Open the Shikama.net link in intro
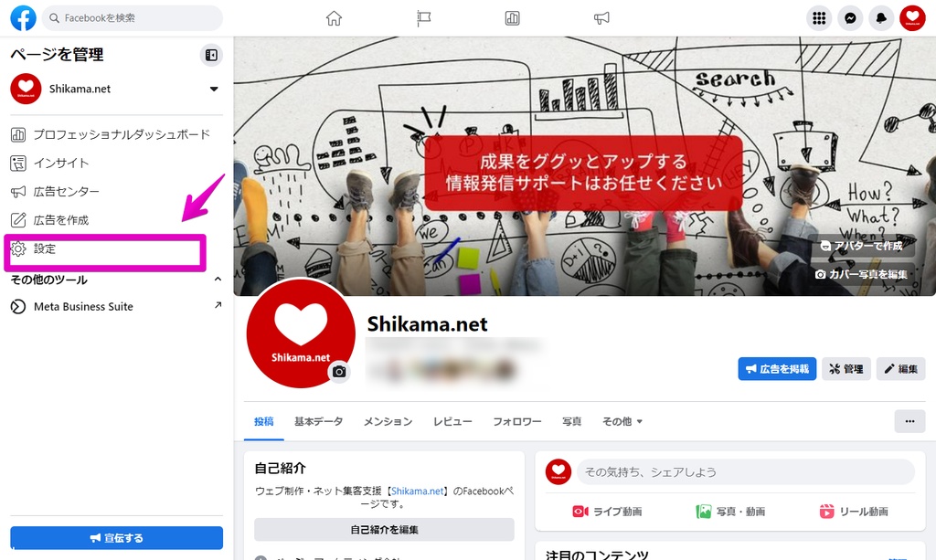Viewport: 936px width, 560px height. (x=417, y=491)
